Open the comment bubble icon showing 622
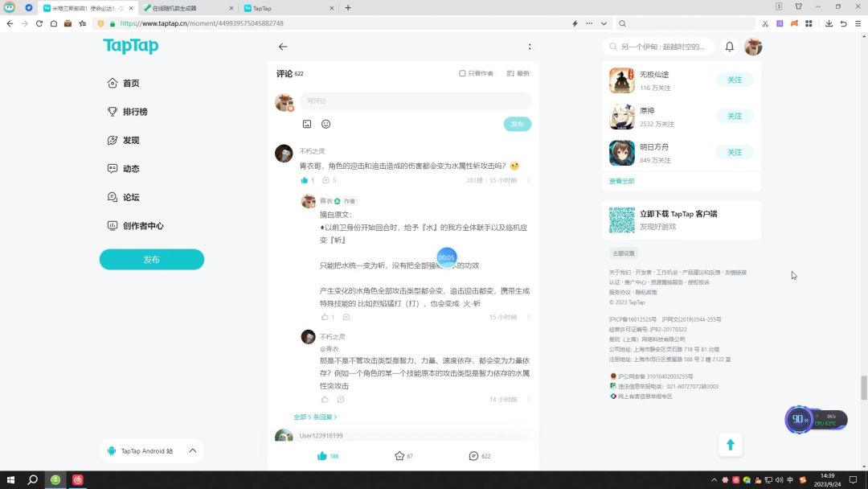The width and height of the screenshot is (868, 489). (473, 456)
